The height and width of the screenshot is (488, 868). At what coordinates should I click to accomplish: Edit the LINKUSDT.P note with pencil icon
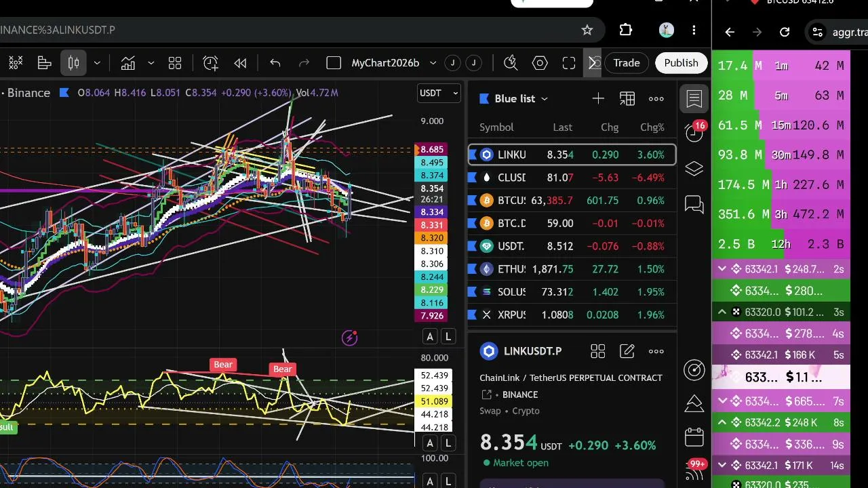[627, 351]
